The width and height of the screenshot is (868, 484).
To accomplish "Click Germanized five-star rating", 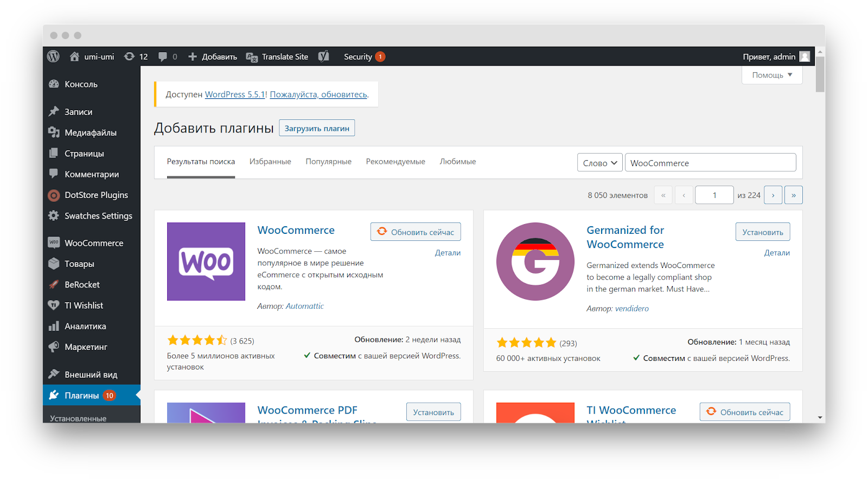I will [x=526, y=342].
